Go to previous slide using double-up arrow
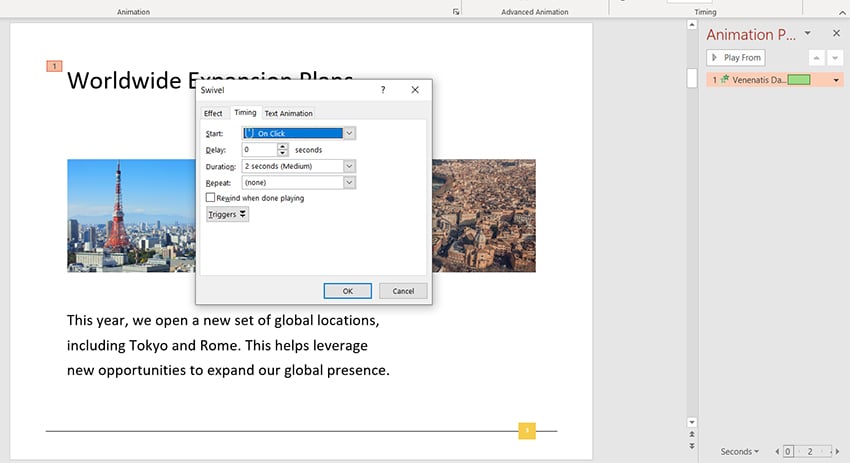Image resolution: width=850 pixels, height=463 pixels. pos(691,434)
